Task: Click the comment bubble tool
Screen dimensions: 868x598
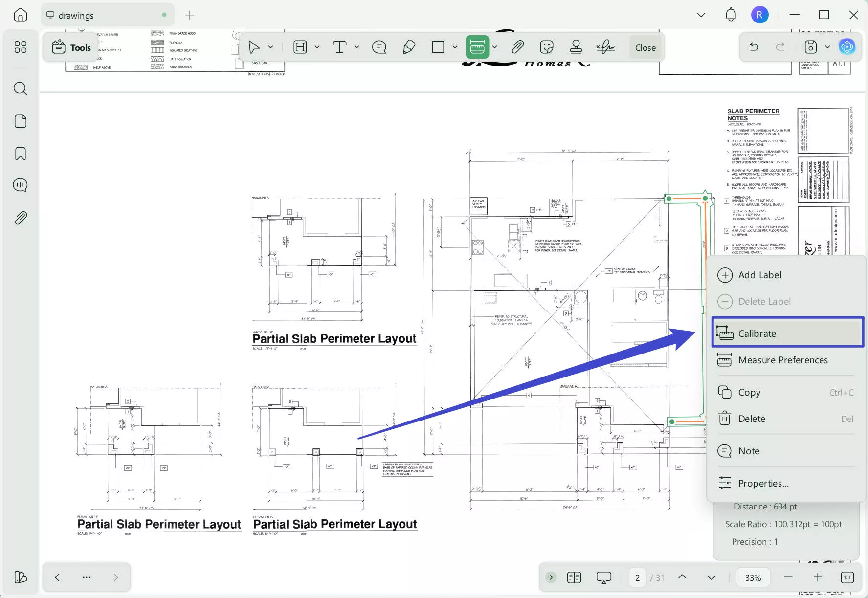Action: tap(379, 47)
